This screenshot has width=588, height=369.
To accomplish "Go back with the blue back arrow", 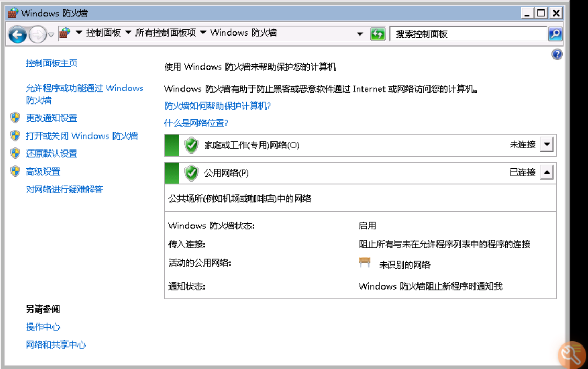I will coord(17,34).
